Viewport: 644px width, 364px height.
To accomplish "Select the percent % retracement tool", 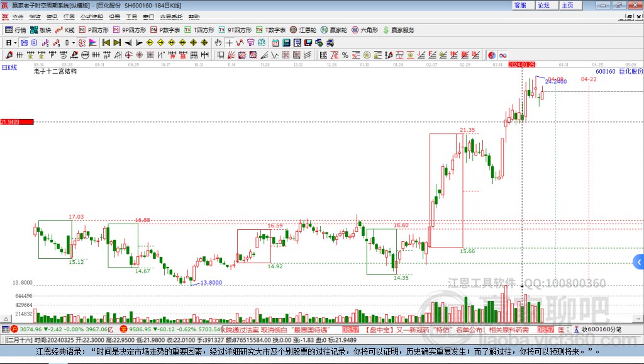I will 345,55.
